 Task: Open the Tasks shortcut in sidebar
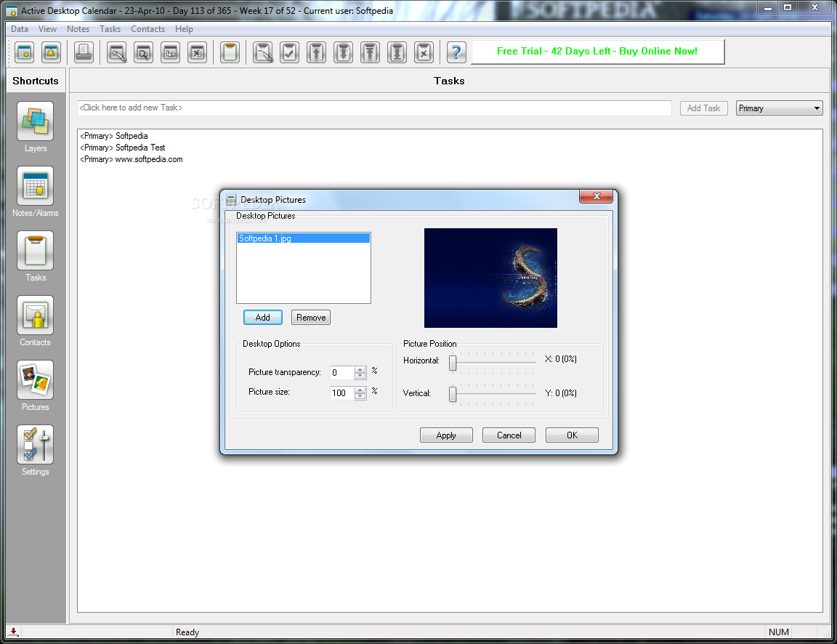coord(35,251)
